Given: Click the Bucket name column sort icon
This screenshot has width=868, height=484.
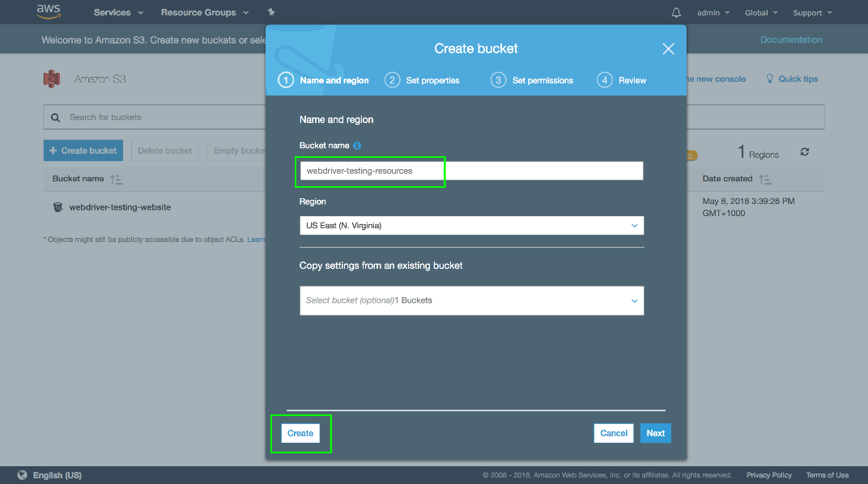Looking at the screenshot, I should [x=116, y=179].
